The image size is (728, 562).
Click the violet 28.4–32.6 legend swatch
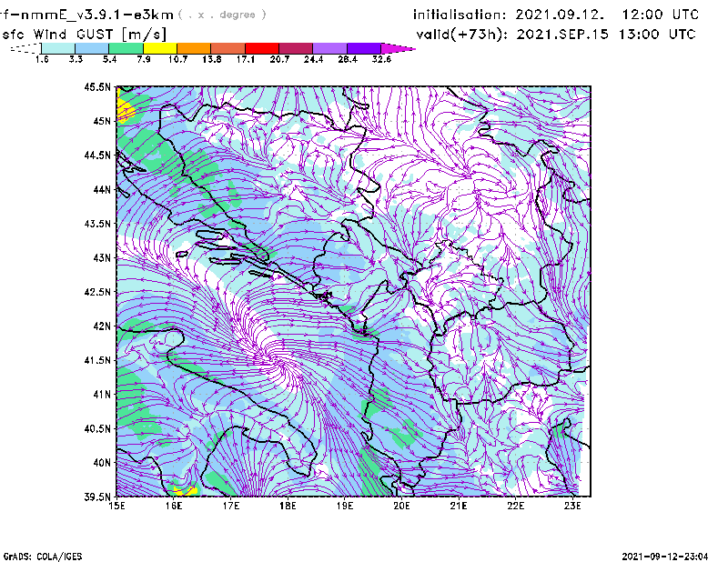[364, 48]
